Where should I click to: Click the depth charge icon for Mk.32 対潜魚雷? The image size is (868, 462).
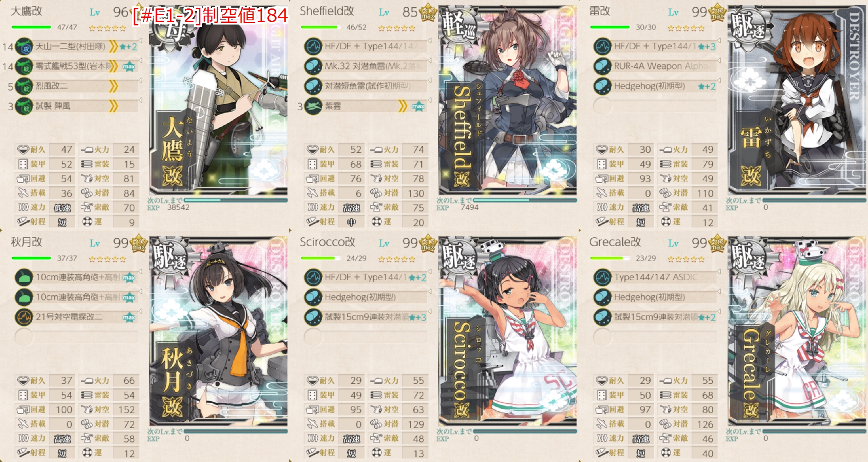click(x=313, y=66)
